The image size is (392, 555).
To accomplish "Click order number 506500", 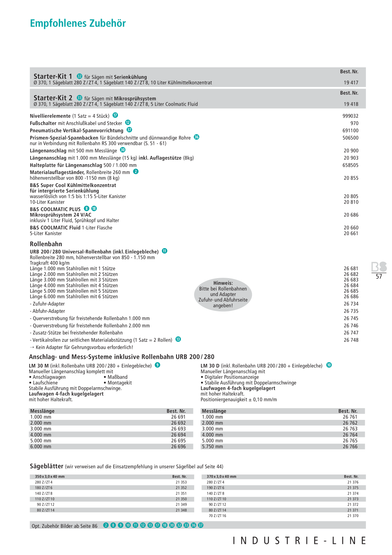I will click(x=350, y=138).
